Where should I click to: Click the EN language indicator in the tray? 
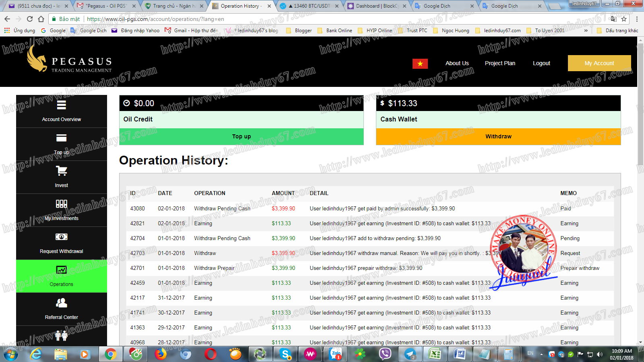coord(530,353)
